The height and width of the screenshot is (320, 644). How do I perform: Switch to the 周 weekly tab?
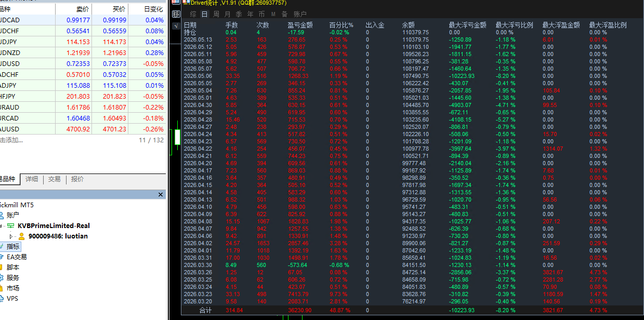click(216, 14)
